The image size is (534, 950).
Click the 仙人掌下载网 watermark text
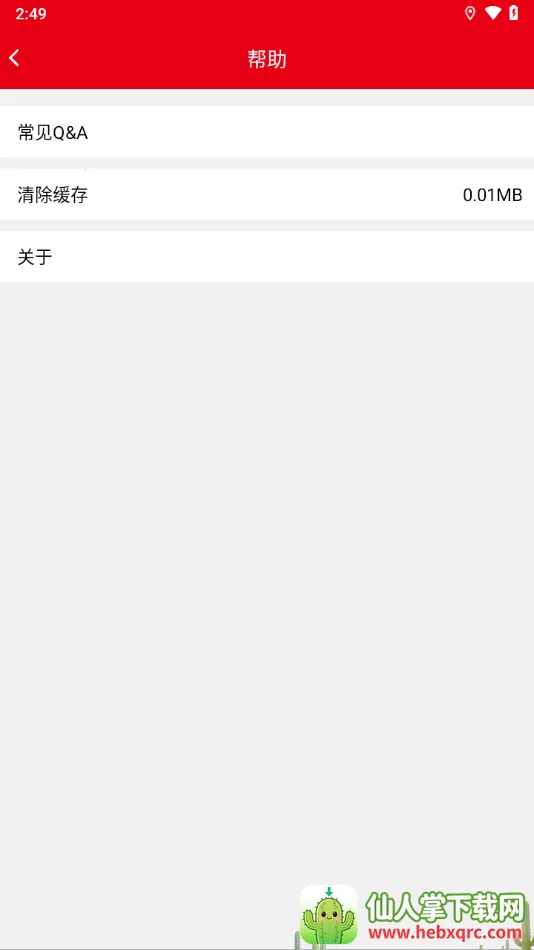445,908
